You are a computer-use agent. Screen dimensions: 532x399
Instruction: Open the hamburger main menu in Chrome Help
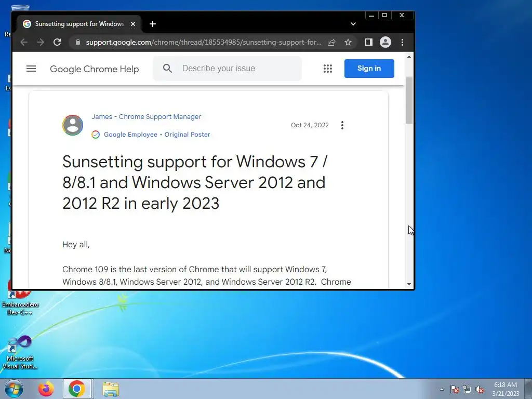(31, 69)
